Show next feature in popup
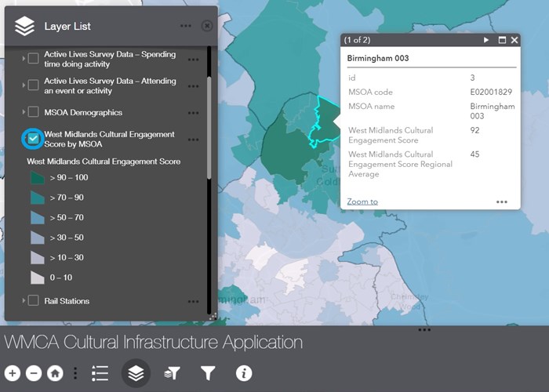549x392 pixels. click(486, 40)
